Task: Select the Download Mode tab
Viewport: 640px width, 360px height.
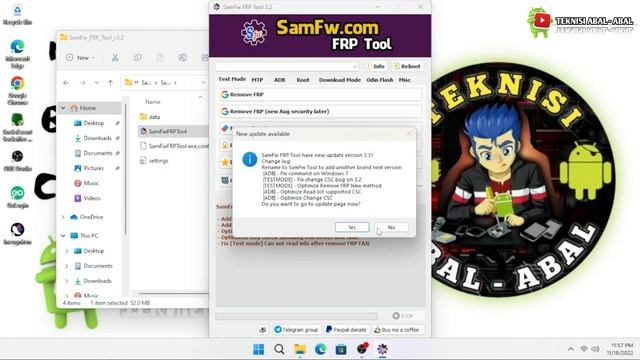Action: (x=340, y=80)
